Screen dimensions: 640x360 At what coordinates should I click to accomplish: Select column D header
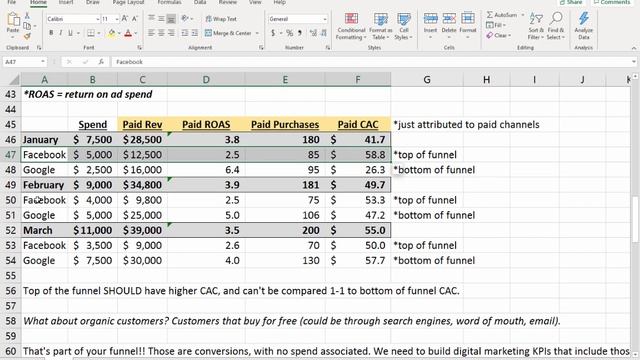pos(206,80)
